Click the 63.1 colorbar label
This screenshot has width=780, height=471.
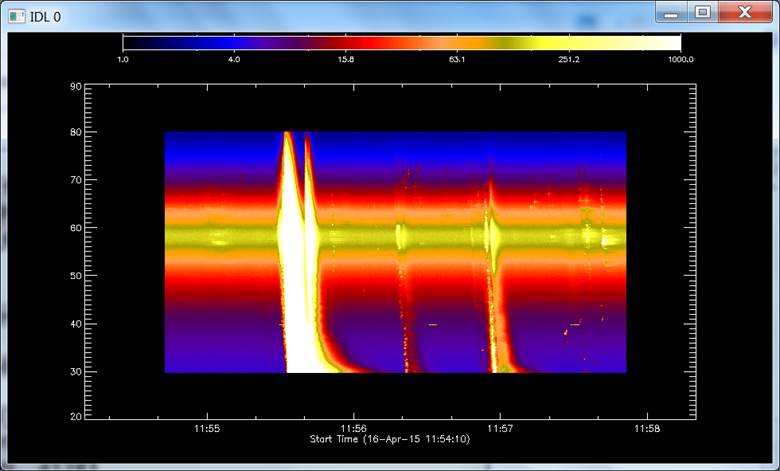click(457, 59)
